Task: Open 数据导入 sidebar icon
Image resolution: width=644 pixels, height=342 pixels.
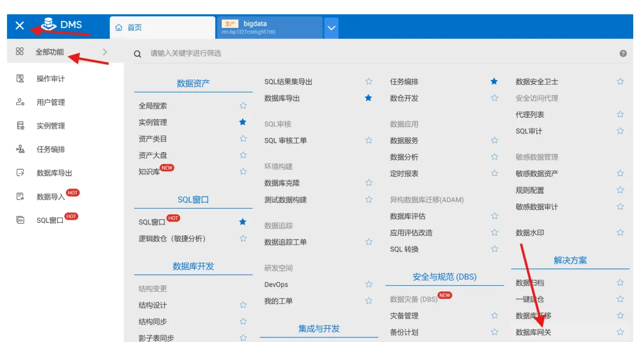Action: 20,196
